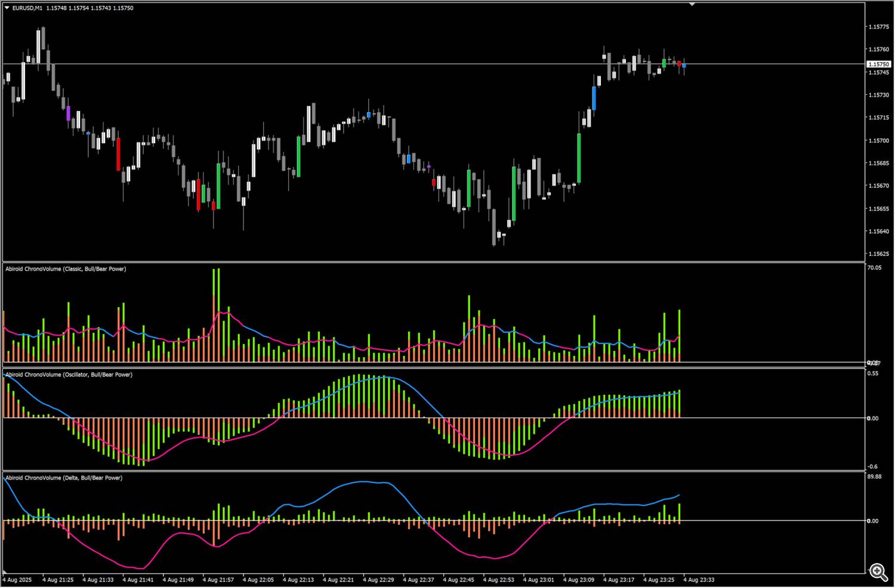Select the current price label 1.15750
895x588 pixels.
pyautogui.click(x=878, y=64)
